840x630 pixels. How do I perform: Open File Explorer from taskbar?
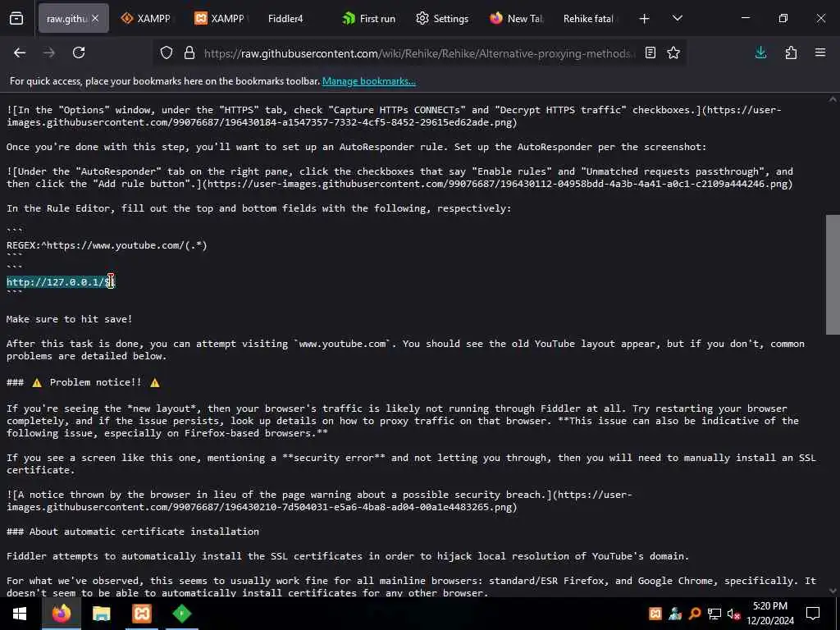(101, 614)
